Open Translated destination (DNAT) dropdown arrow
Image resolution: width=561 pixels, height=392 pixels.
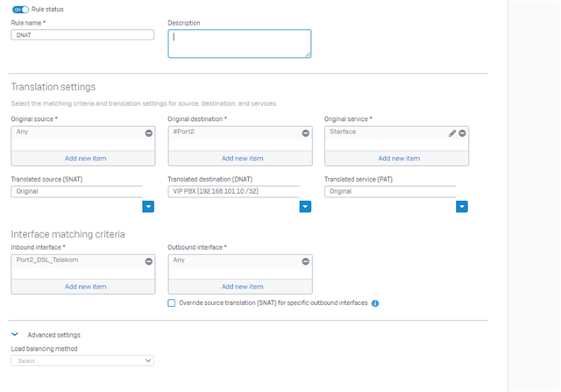click(305, 207)
